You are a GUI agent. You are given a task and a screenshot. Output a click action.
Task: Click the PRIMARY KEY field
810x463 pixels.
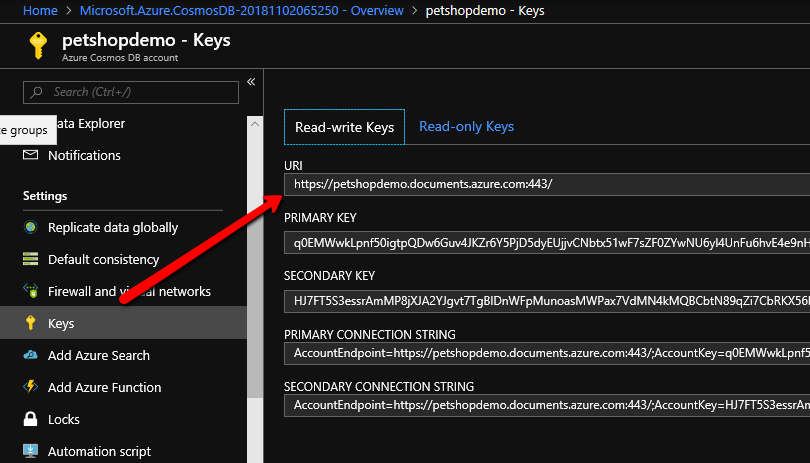coord(547,243)
